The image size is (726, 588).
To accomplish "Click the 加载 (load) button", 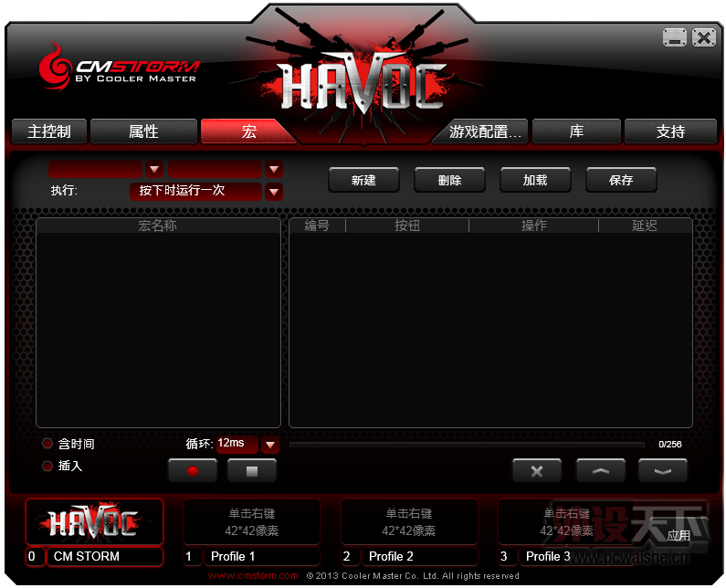I will (535, 180).
